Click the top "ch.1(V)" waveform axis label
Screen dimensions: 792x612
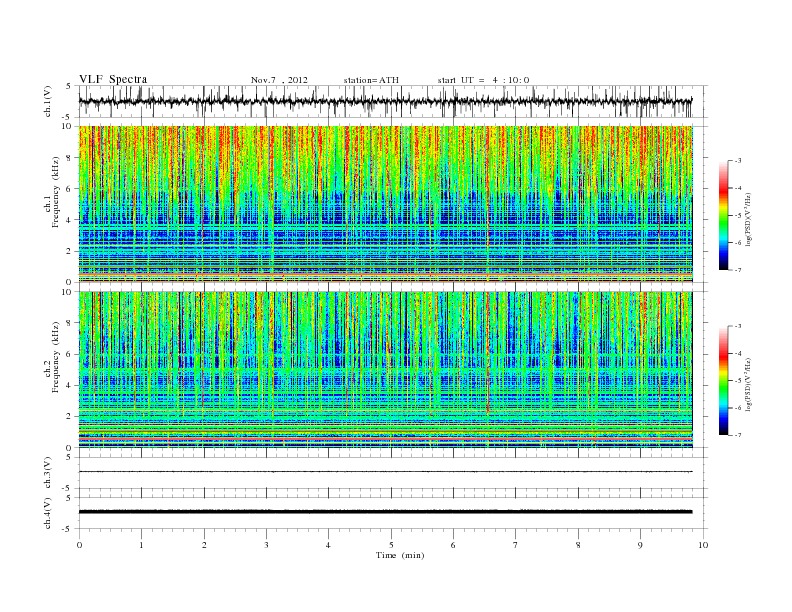click(48, 101)
